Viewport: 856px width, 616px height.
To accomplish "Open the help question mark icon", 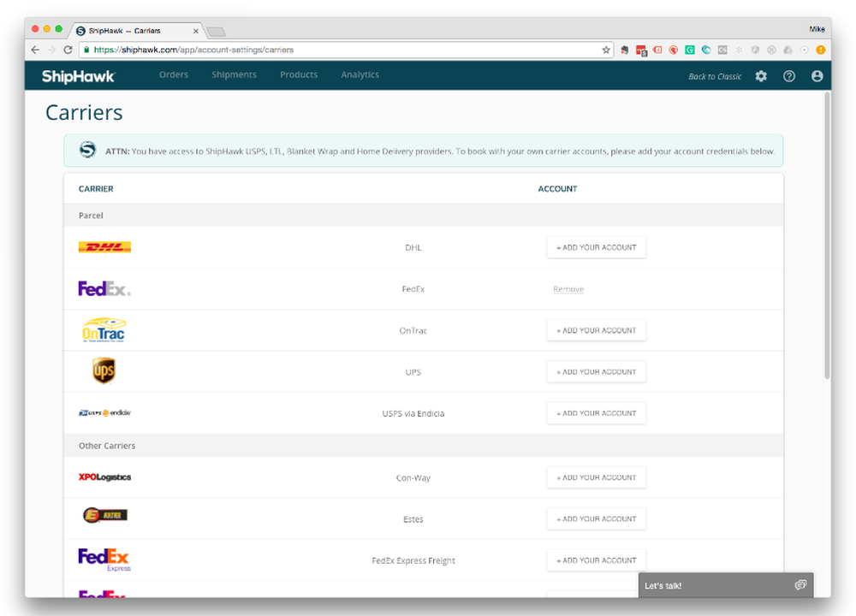I will pos(789,76).
